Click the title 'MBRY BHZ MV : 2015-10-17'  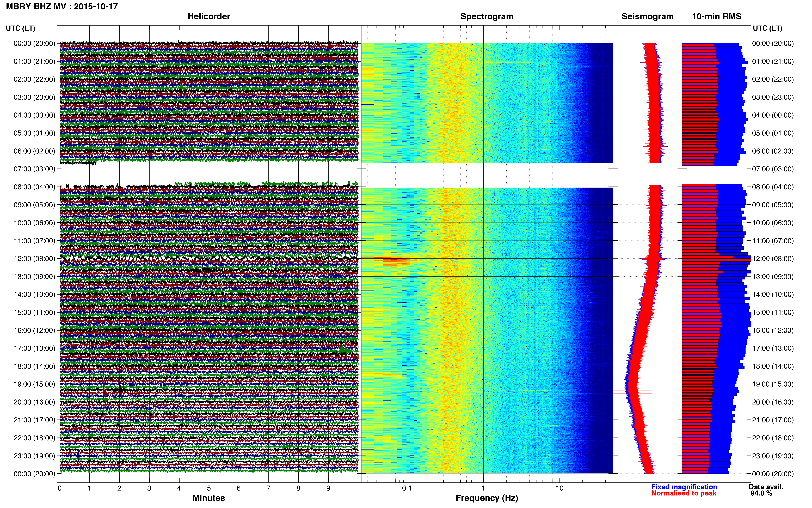coord(62,6)
